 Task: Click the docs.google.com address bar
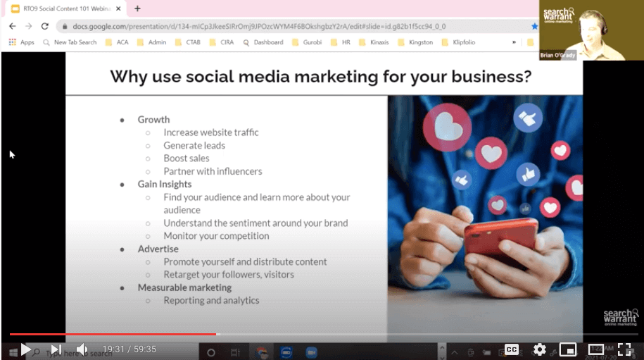[x=282, y=26]
